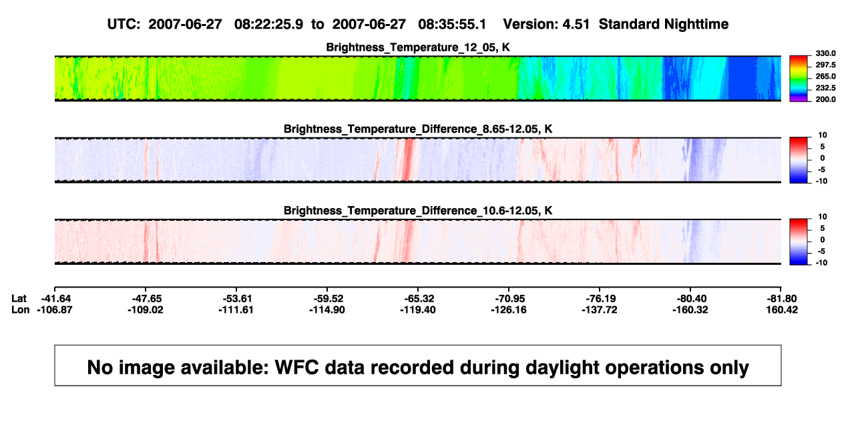Click colorbar value 200.0
This screenshot has height=445, width=868.
click(825, 99)
